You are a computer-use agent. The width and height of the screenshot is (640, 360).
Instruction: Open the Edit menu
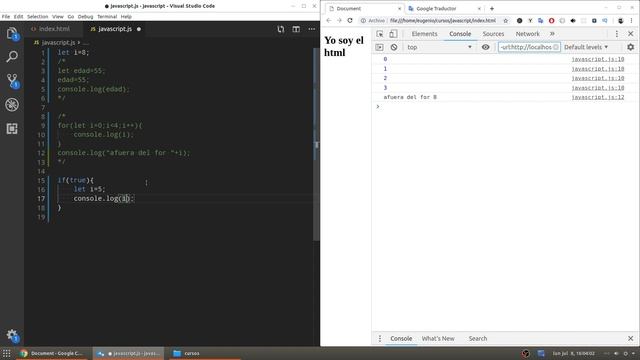18,17
